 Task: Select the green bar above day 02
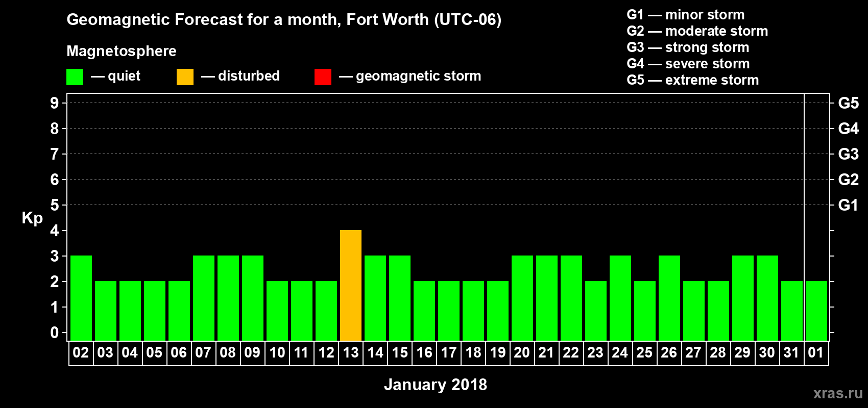tap(81, 298)
